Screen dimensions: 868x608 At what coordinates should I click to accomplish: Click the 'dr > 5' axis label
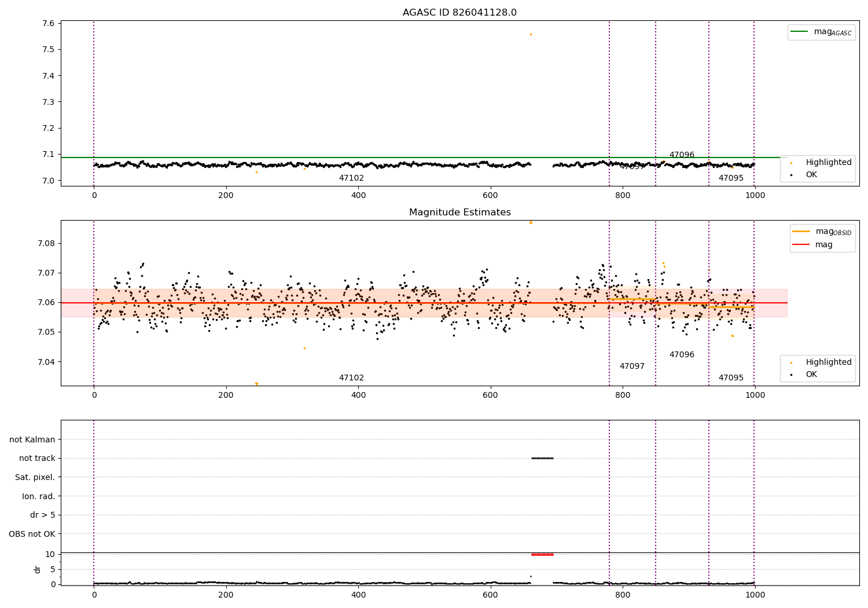click(x=43, y=515)
